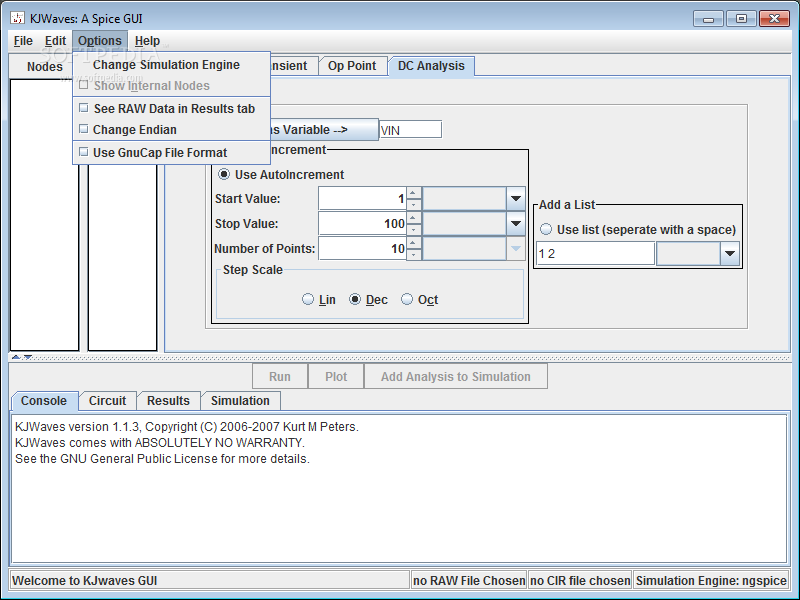Click the split pane collapse up arrow
The image size is (800, 600).
click(x=16, y=357)
